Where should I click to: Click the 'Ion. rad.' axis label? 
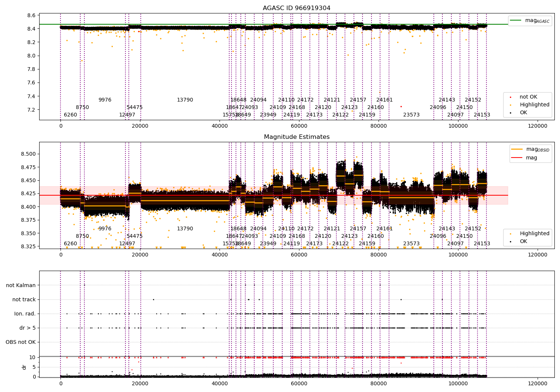click(25, 314)
